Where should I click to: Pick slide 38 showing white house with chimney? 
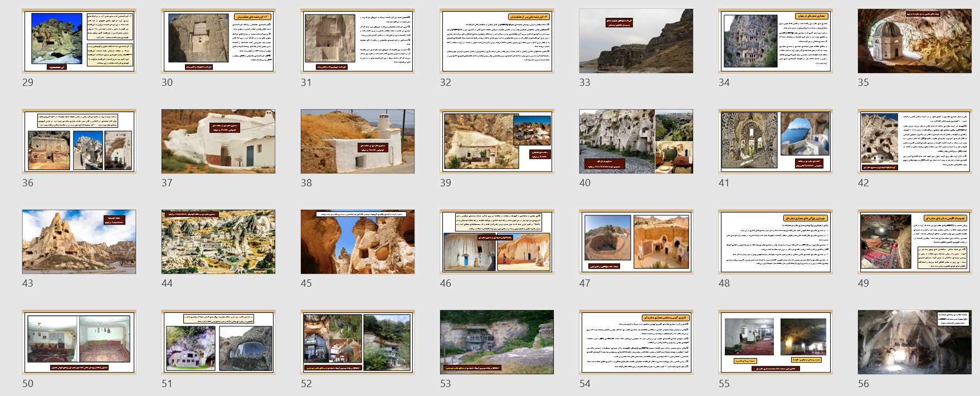click(357, 141)
